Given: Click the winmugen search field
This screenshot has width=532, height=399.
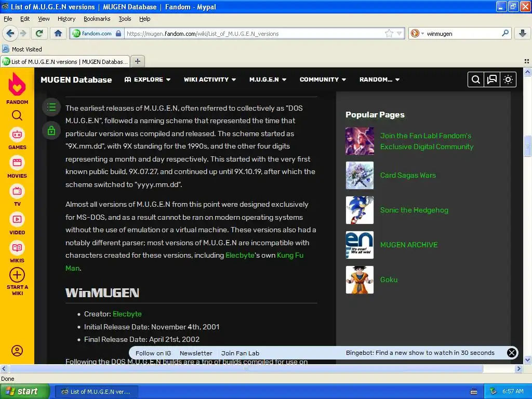Looking at the screenshot, I should [x=463, y=34].
